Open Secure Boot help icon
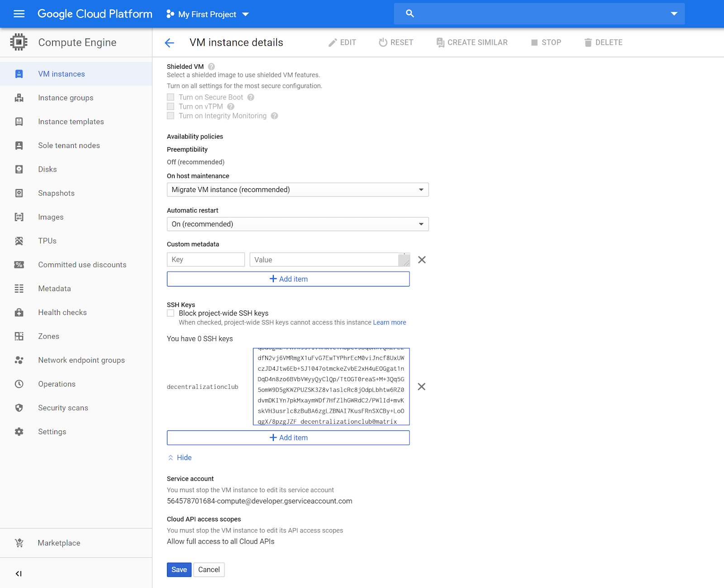 click(x=251, y=97)
